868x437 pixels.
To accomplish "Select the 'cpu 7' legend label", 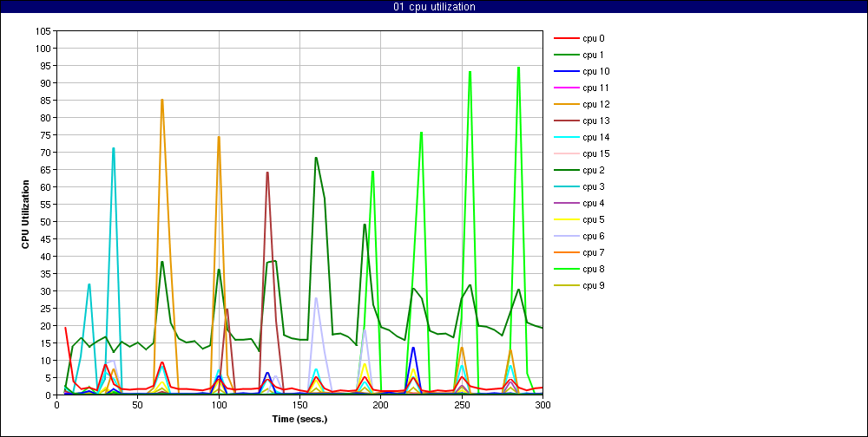I will coord(594,253).
